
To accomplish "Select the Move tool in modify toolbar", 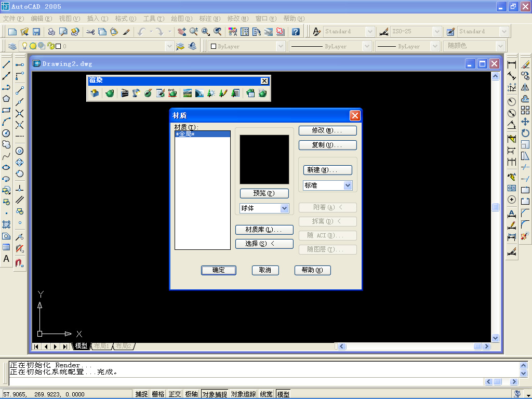I will (x=525, y=122).
